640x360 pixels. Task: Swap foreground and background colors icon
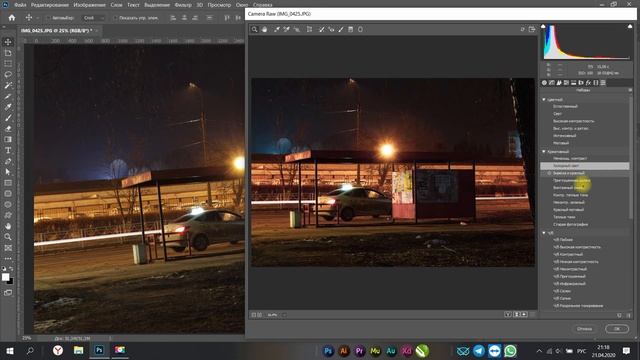coord(11,269)
